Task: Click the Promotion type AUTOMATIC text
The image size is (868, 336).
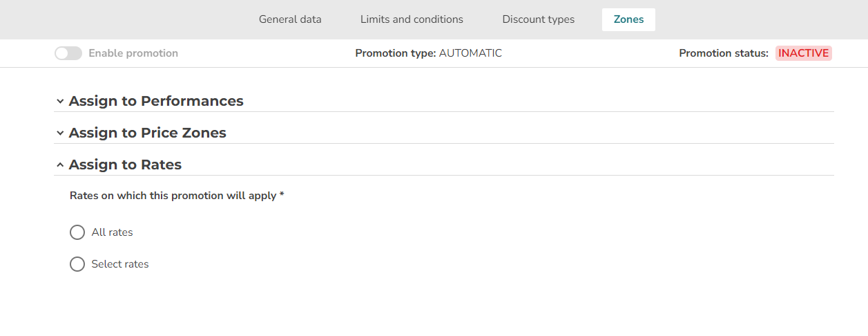Action: click(x=429, y=53)
